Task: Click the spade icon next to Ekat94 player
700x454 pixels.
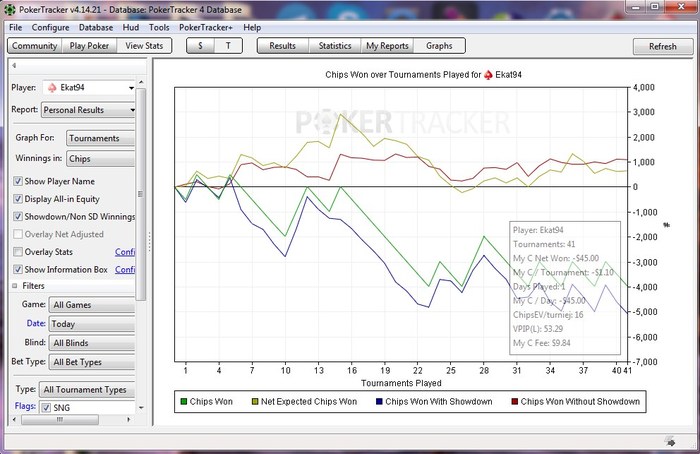Action: 52,87
